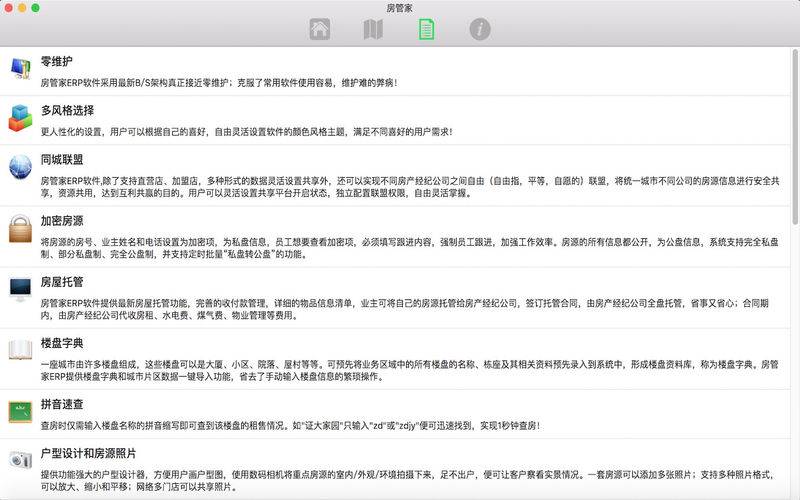Click the 拼音速查 description text

[290, 425]
